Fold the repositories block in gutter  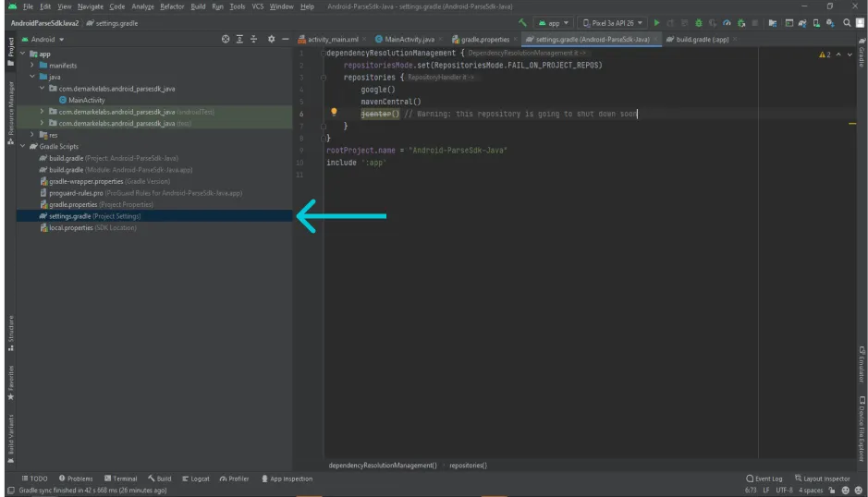[x=324, y=78]
